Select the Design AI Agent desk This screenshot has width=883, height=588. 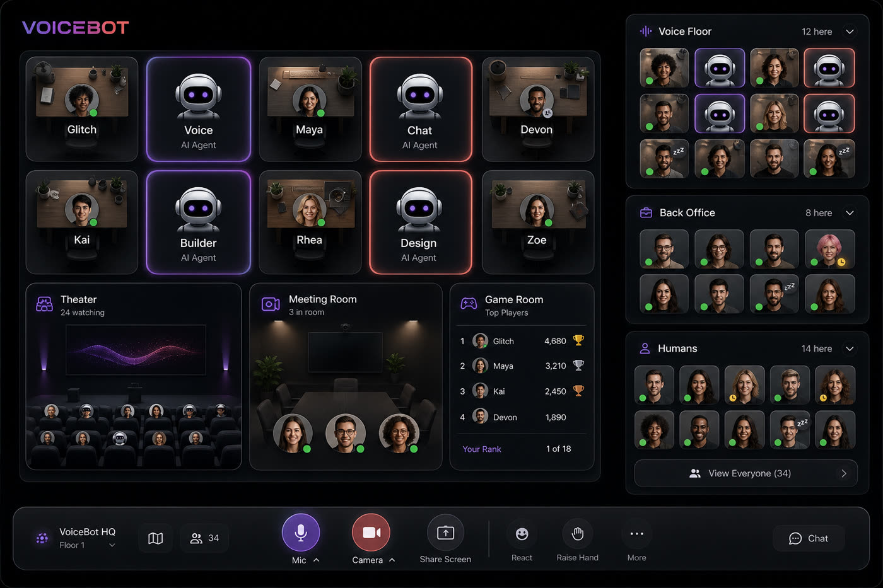(421, 222)
